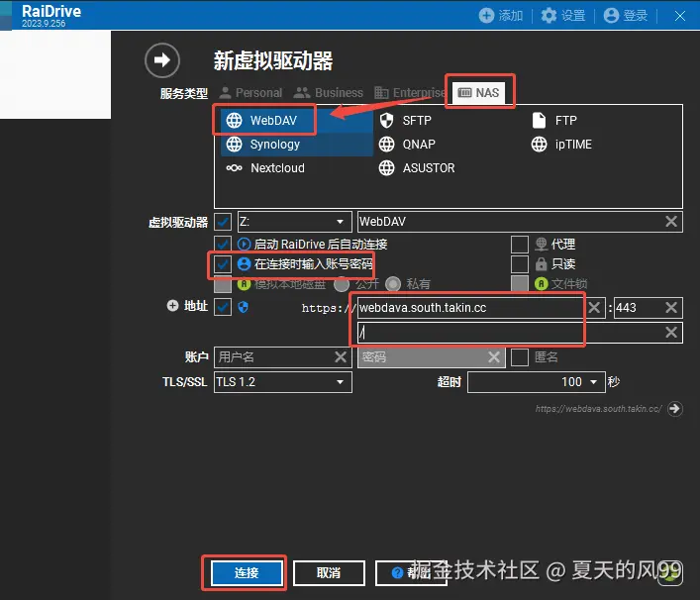Viewport: 700px width, 600px height.
Task: Clear the password (密码) field
Action: point(494,357)
